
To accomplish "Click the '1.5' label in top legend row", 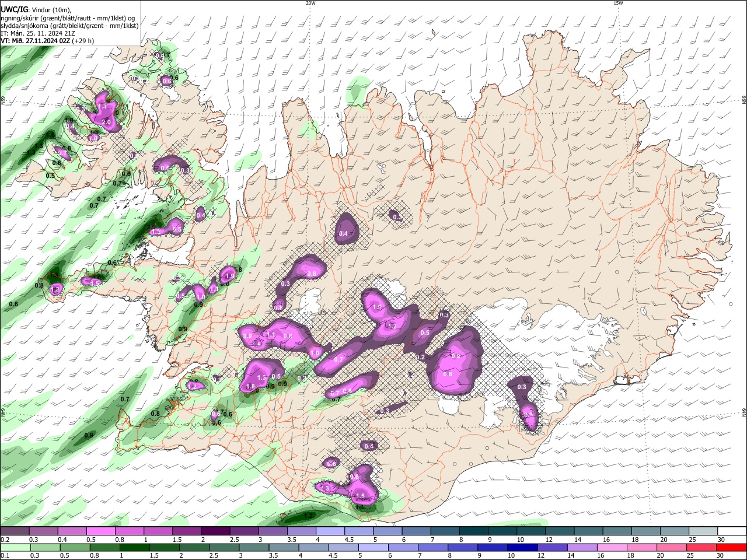I will 177,540.
